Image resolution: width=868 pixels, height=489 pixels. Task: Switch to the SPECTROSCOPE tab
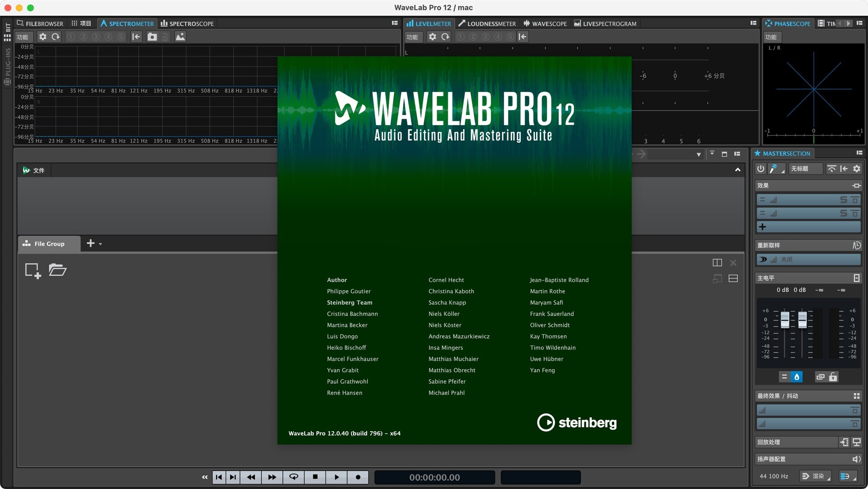coord(187,24)
